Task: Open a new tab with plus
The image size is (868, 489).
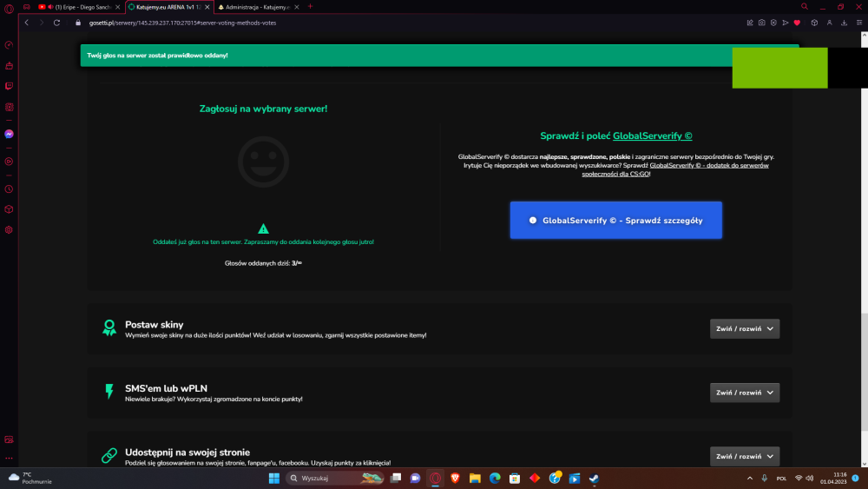Action: pos(310,7)
